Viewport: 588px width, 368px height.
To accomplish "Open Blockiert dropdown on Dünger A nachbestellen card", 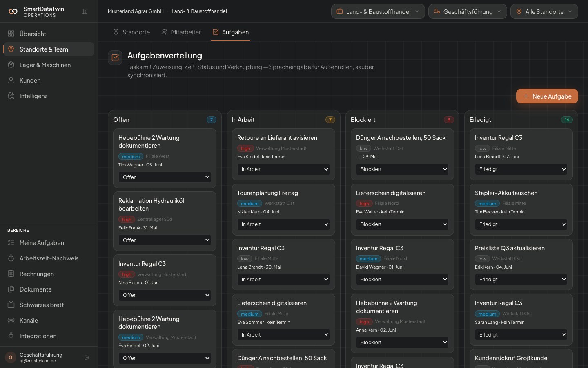I will 402,169.
